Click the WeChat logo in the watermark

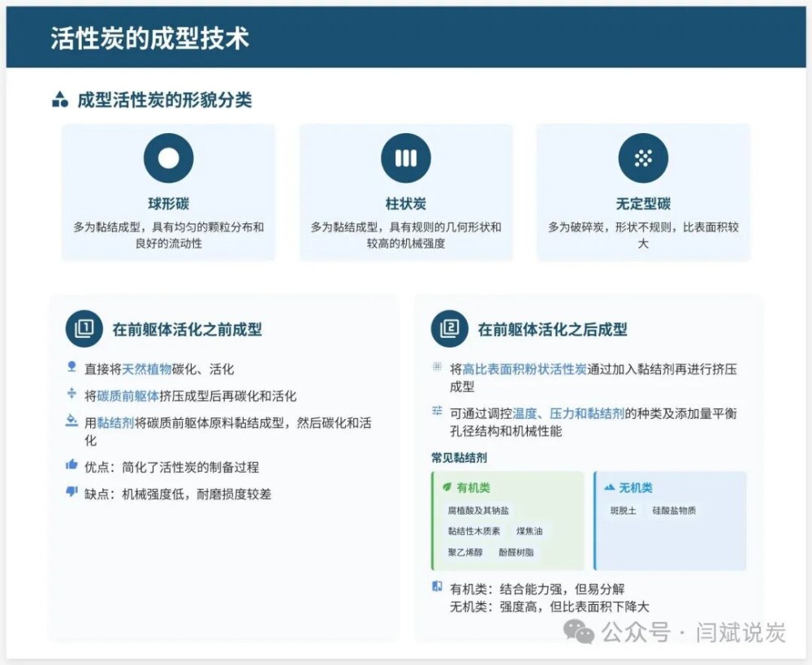580,632
